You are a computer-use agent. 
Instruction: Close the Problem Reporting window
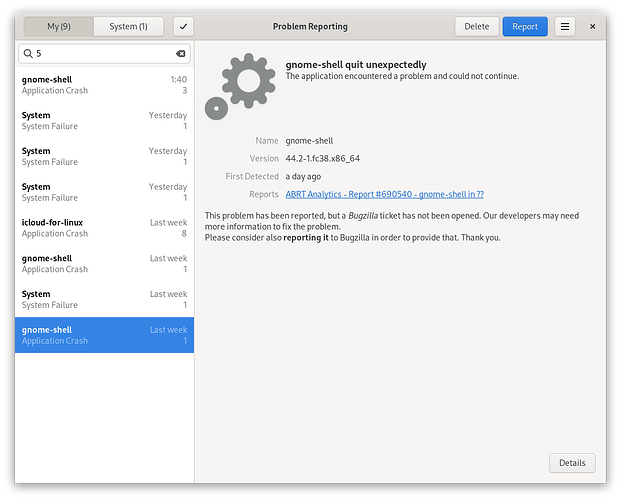[x=592, y=26]
